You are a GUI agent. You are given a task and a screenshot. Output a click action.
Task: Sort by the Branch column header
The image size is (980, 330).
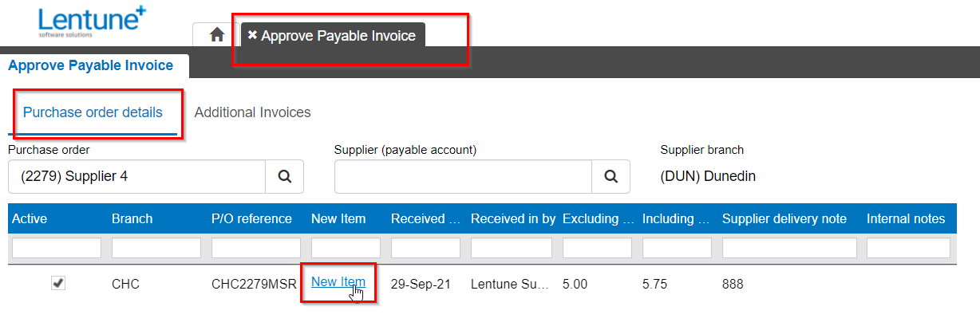click(x=132, y=218)
